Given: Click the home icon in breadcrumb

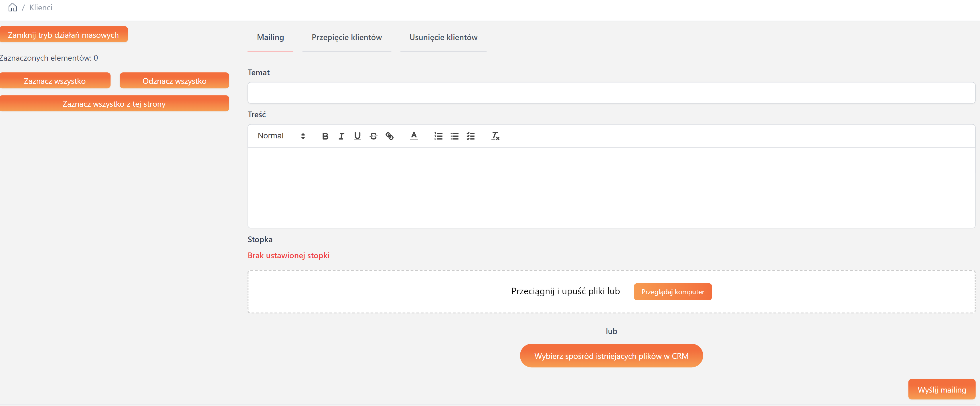Looking at the screenshot, I should (x=13, y=8).
